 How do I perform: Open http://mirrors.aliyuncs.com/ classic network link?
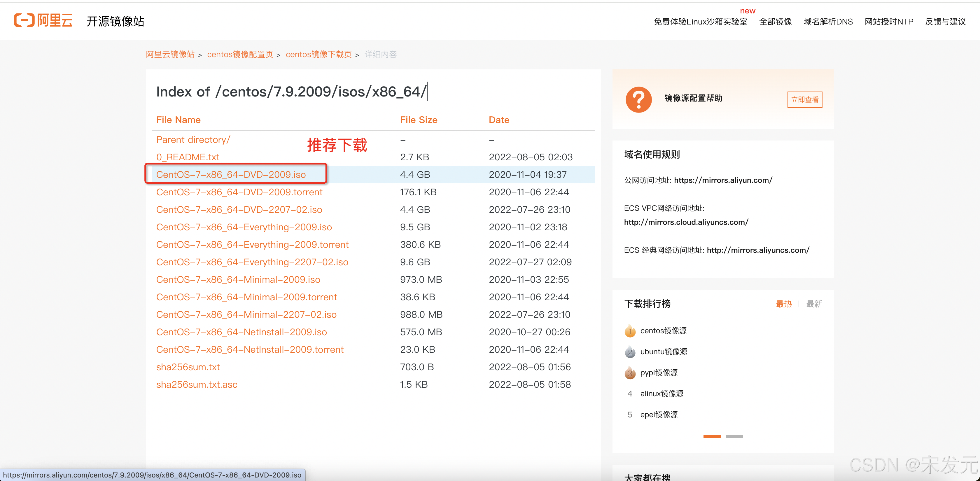(758, 250)
